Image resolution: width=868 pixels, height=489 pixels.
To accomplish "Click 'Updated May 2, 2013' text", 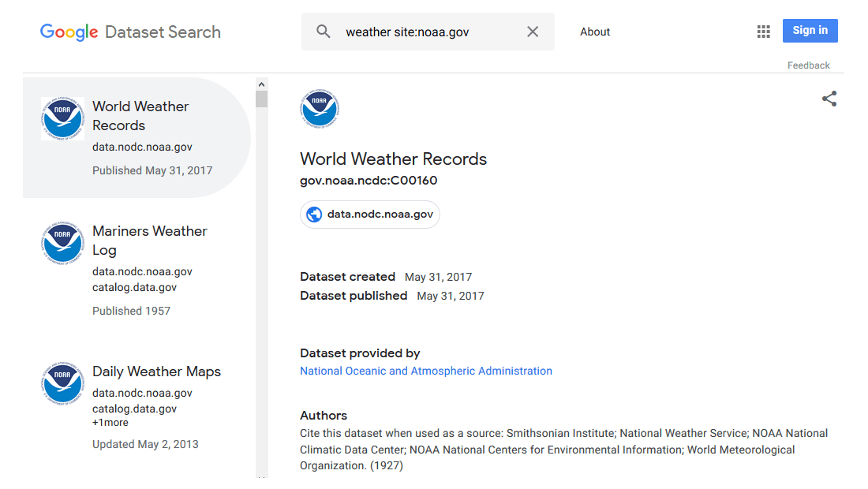I will pos(145,444).
